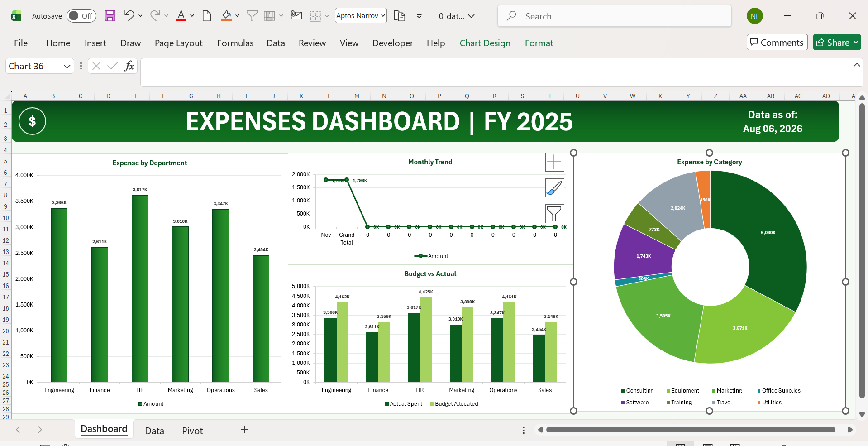Click the NF account avatar

click(755, 16)
